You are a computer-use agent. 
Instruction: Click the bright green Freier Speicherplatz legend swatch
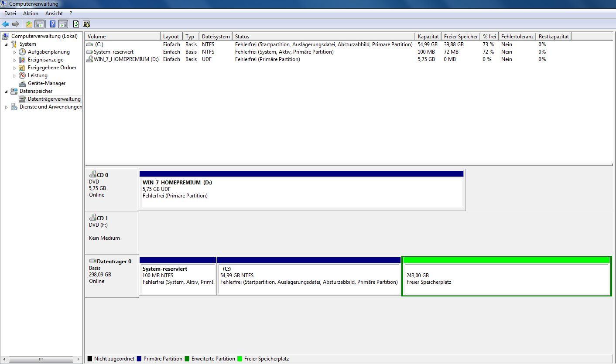click(240, 359)
